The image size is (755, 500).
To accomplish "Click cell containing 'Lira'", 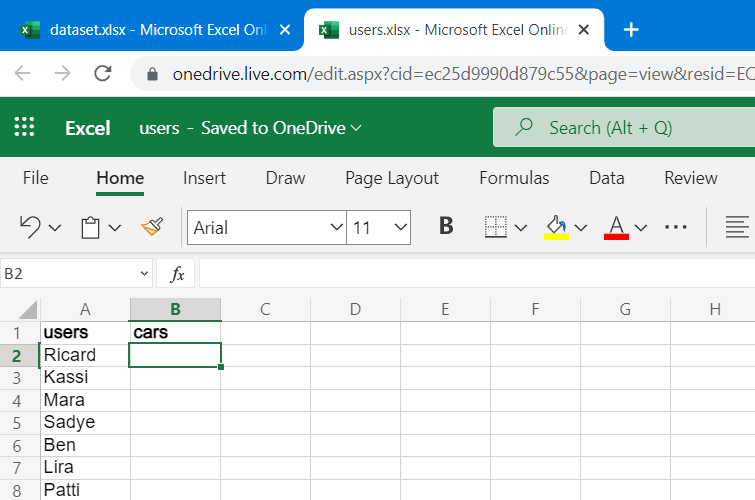I will point(85,468).
